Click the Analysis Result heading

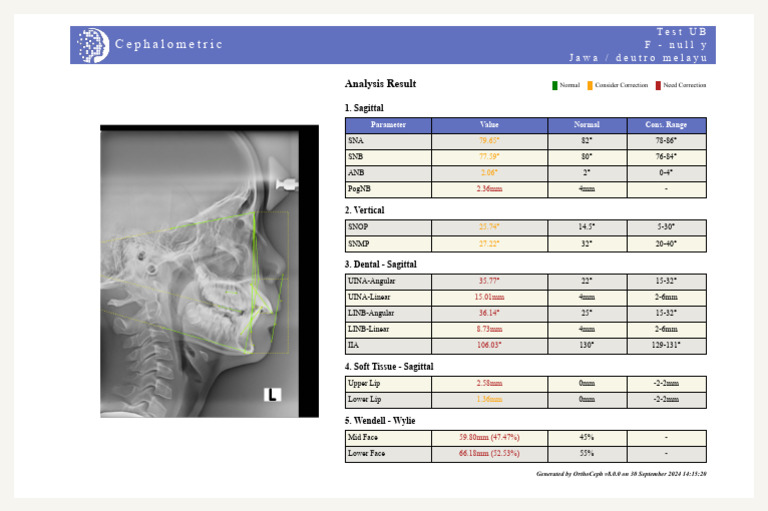coord(380,84)
